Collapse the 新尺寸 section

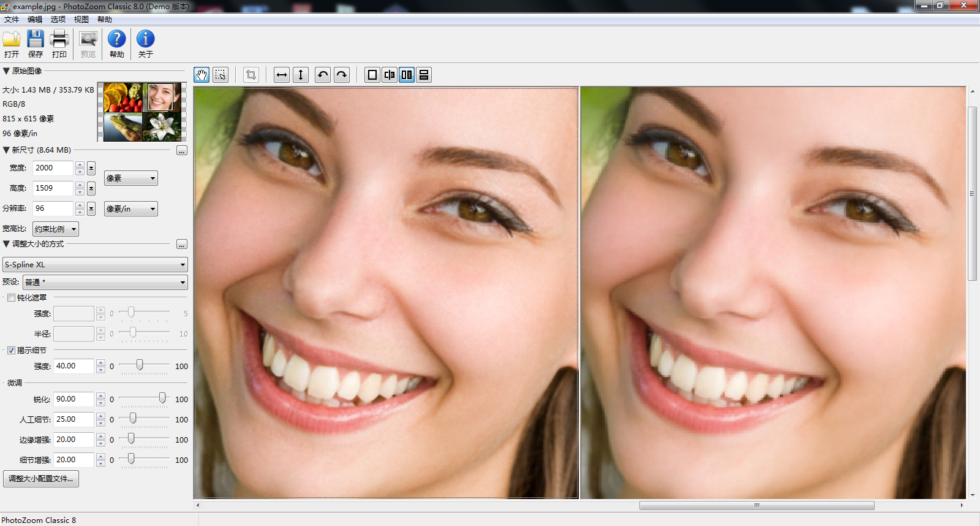point(6,150)
